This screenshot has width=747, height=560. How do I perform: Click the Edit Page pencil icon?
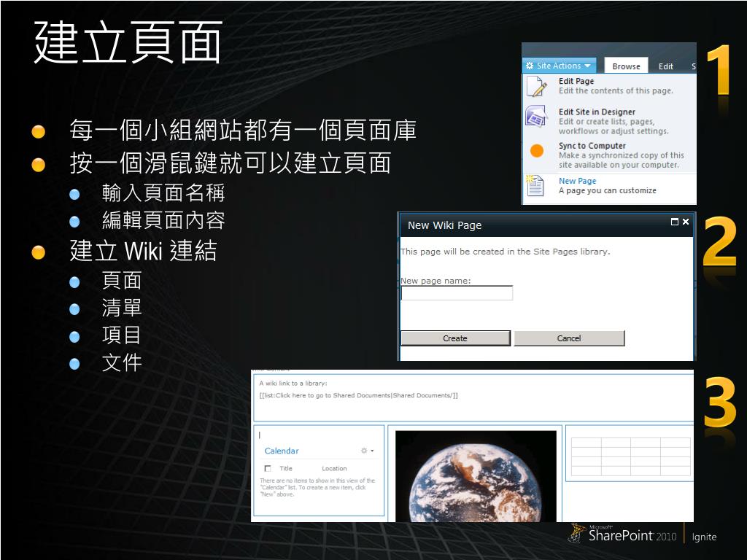(537, 86)
